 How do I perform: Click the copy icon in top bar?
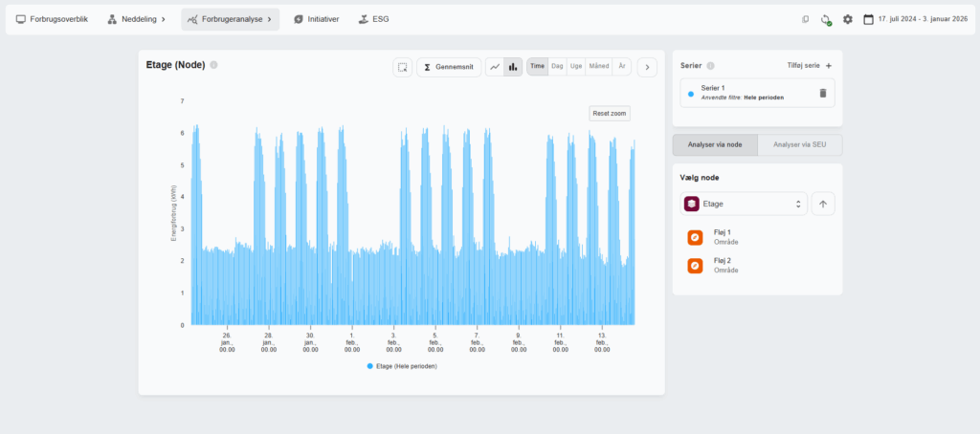click(806, 19)
